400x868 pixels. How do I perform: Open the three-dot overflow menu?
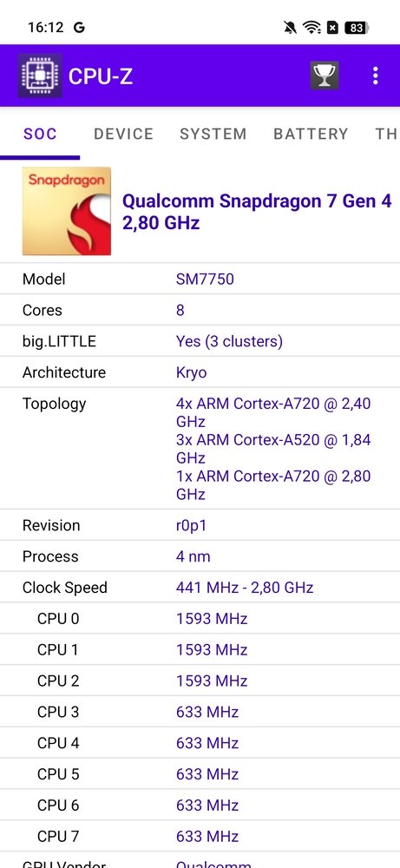click(x=376, y=76)
